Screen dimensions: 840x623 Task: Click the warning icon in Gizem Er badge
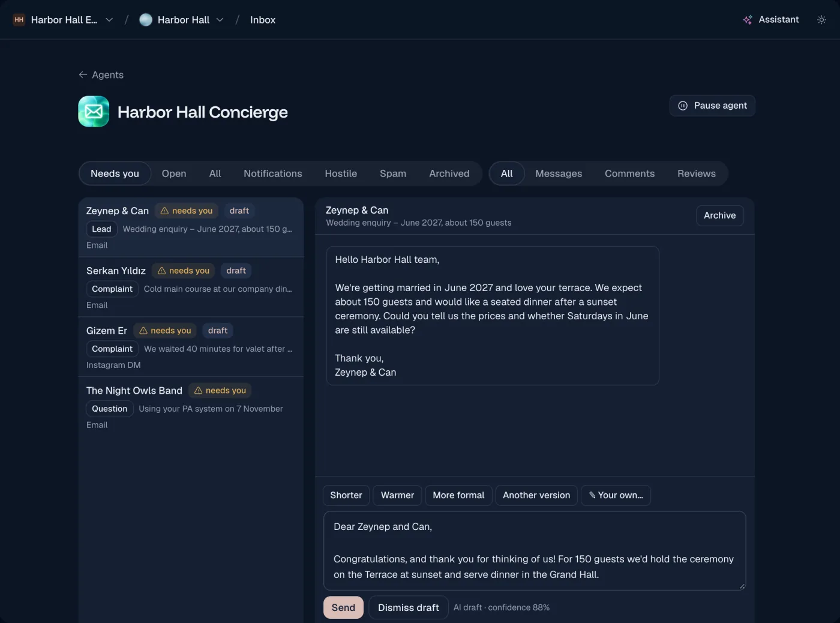(143, 331)
